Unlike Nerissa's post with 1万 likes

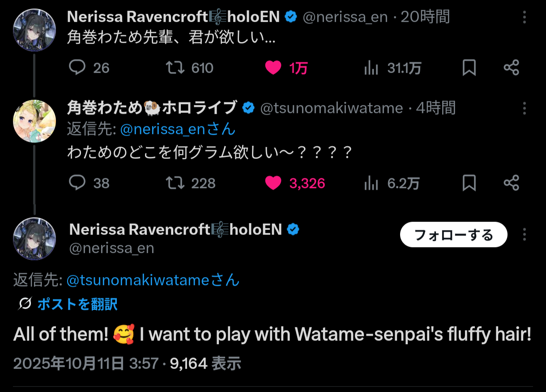(273, 68)
